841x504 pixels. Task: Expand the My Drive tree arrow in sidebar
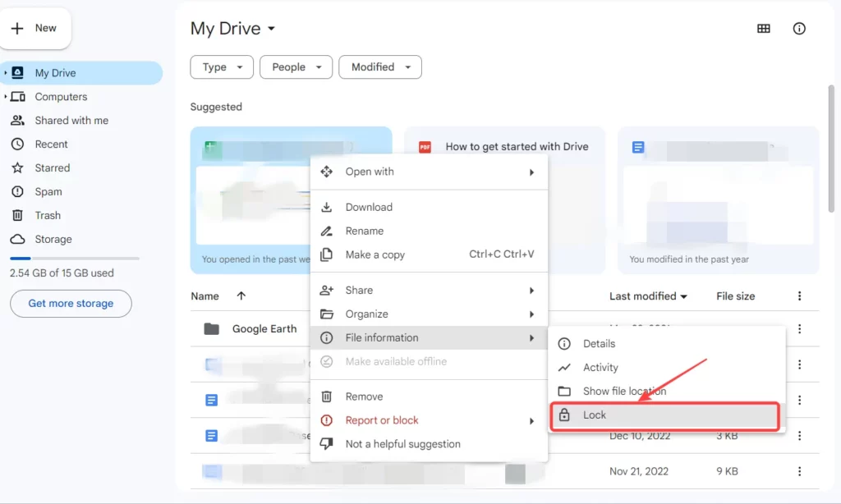6,73
